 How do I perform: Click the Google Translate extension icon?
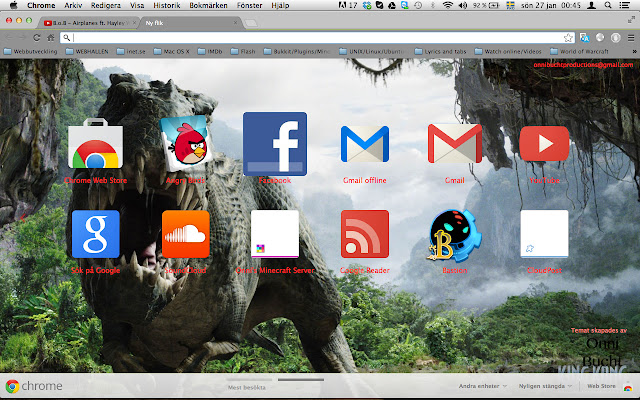click(584, 38)
